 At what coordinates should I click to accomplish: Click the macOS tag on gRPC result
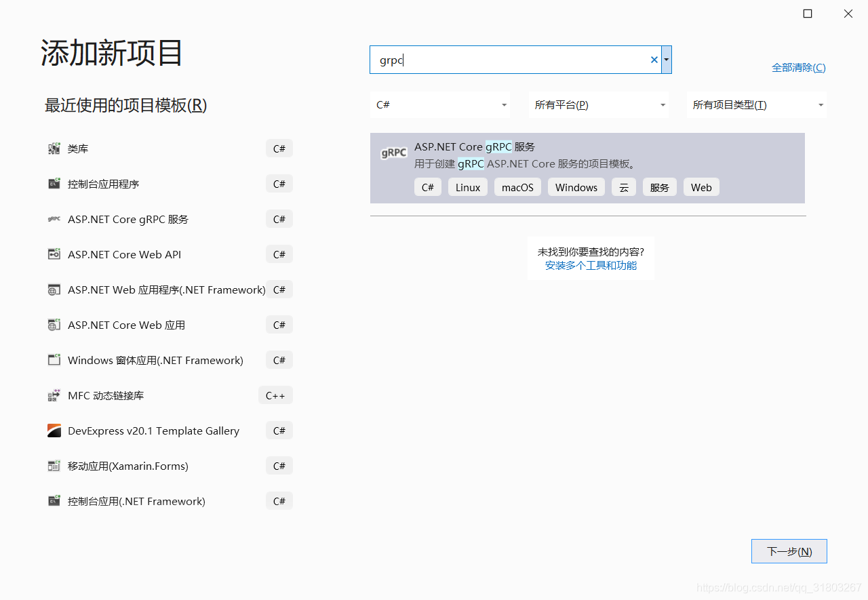point(517,188)
